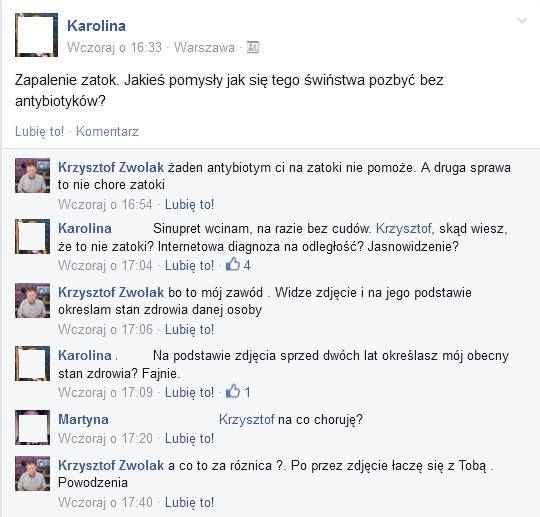Open Karolina's profile picture on the main post
The width and height of the screenshot is (540, 517).
[37, 35]
